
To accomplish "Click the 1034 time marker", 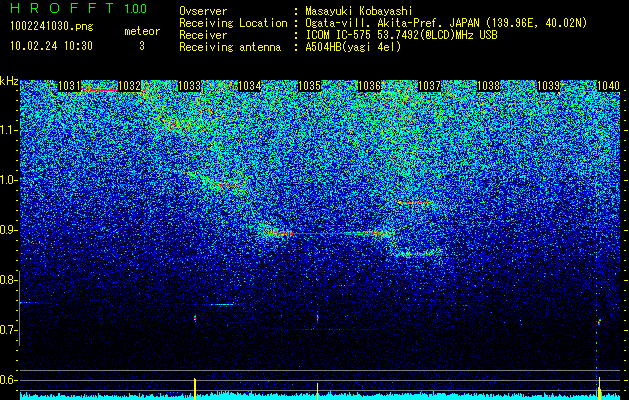I will click(x=250, y=86).
